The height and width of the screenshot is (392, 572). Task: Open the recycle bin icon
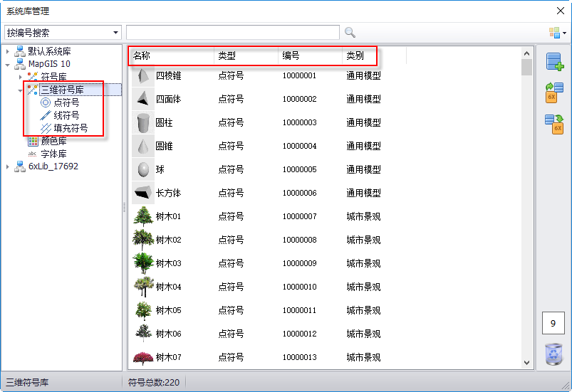tap(553, 354)
